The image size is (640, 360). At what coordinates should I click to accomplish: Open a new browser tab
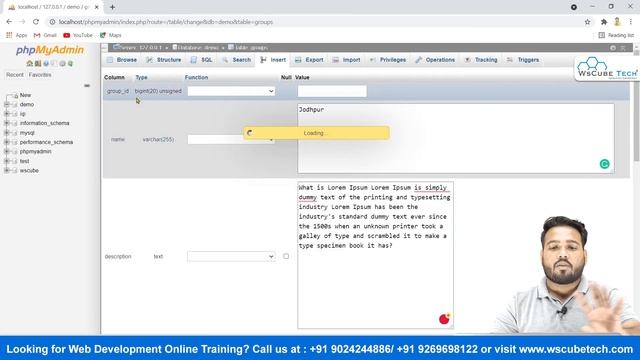[112, 7]
